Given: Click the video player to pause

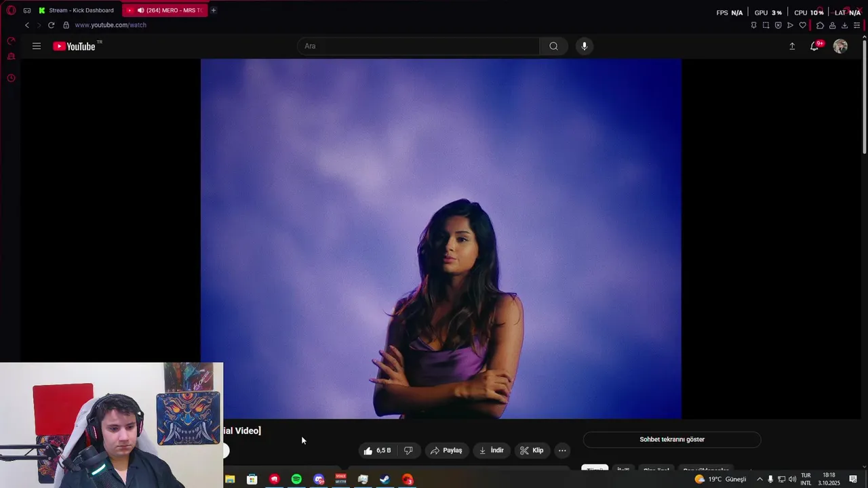Looking at the screenshot, I should click(x=441, y=239).
